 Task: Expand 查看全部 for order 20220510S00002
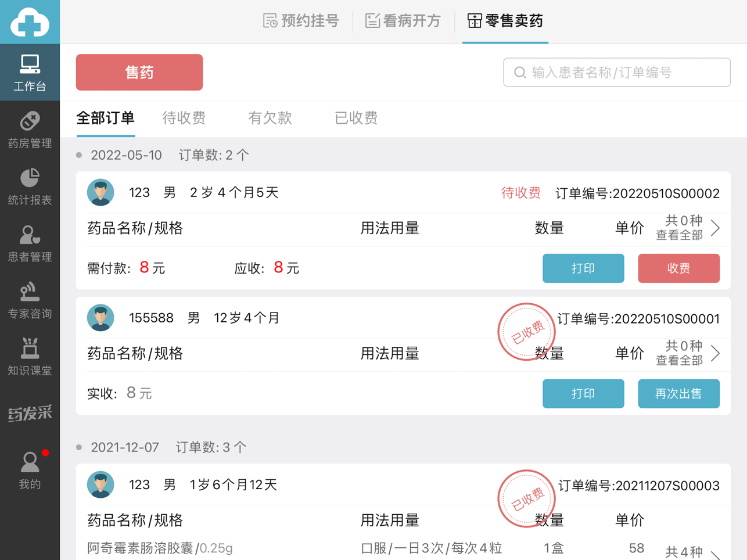pyautogui.click(x=688, y=228)
